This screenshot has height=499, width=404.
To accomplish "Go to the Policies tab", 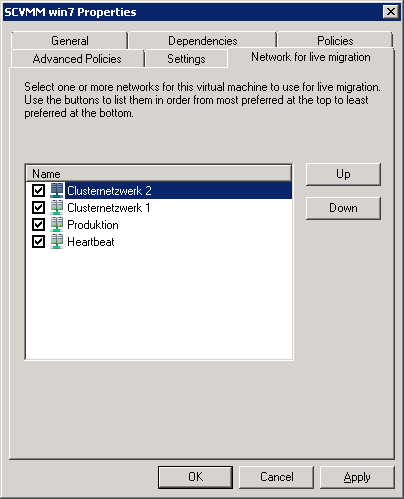I will pos(335,41).
